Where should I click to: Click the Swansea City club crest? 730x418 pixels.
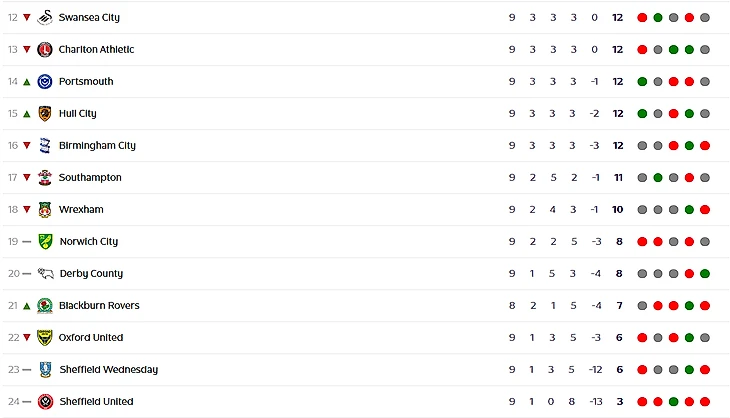point(45,17)
